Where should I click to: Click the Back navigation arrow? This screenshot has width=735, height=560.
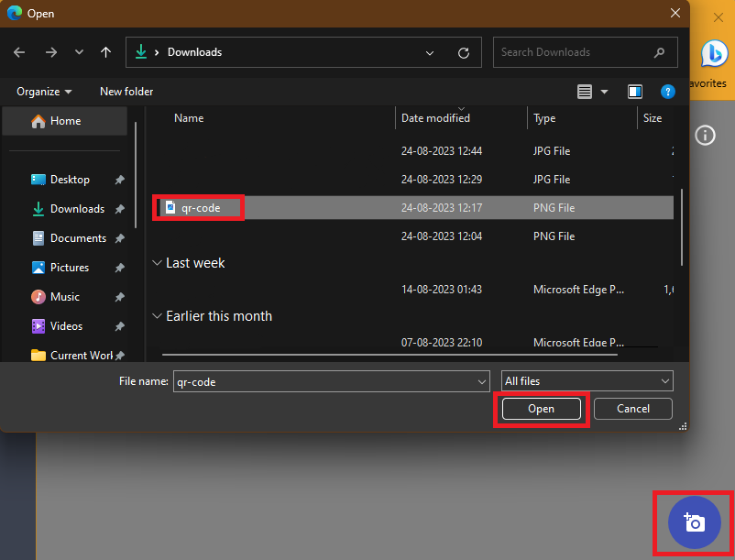19,52
